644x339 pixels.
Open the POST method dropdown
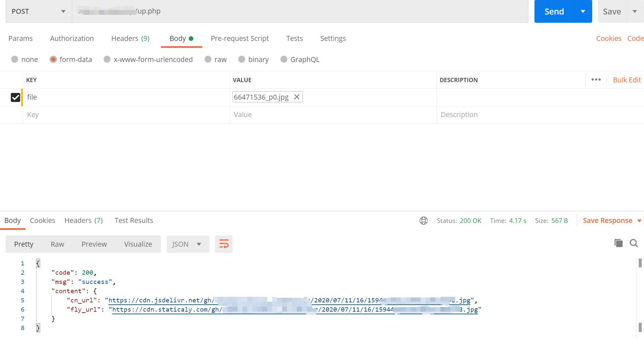tap(39, 12)
